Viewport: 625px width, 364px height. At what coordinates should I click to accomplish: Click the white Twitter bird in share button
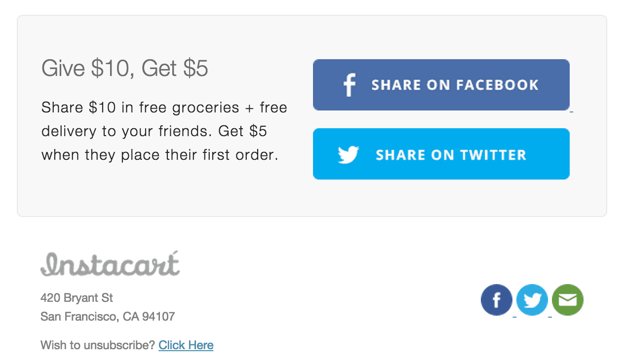pyautogui.click(x=349, y=155)
